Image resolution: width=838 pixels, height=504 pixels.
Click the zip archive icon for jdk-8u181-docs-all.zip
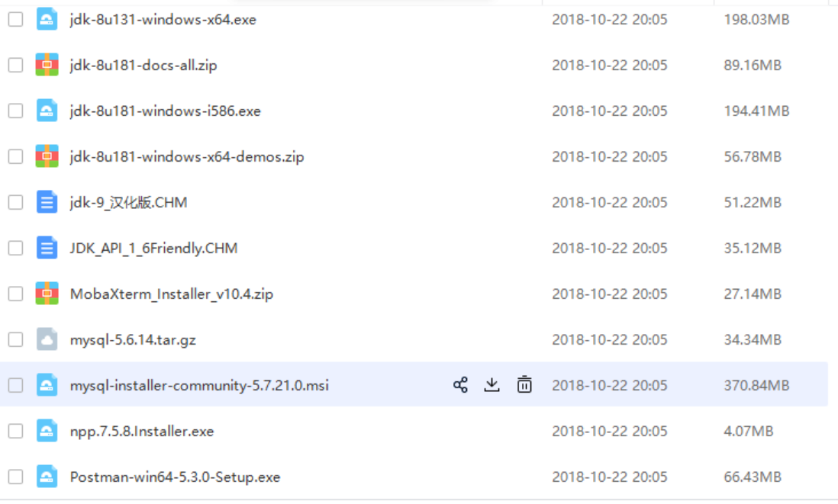[47, 65]
